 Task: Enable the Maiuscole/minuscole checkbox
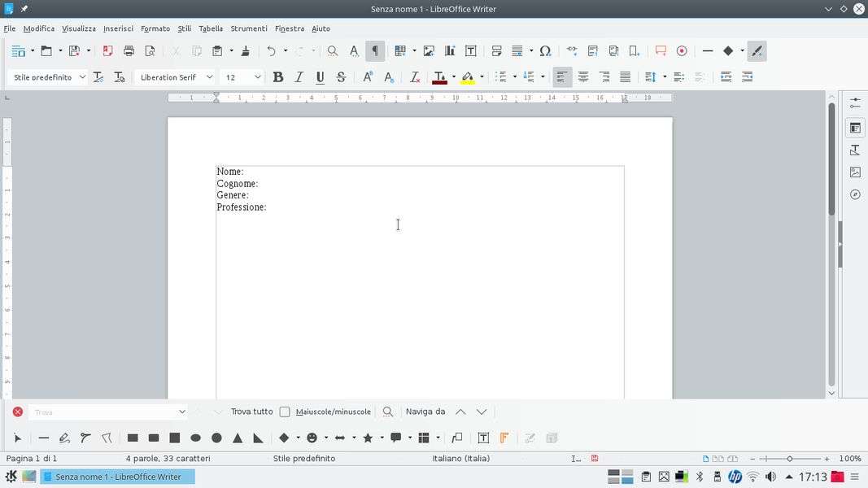tap(285, 412)
